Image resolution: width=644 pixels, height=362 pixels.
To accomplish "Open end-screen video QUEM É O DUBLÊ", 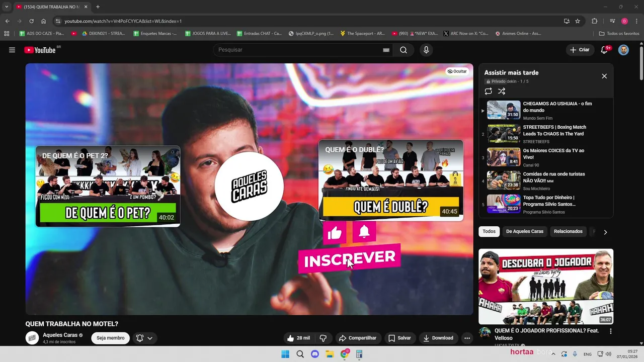I will click(x=391, y=180).
